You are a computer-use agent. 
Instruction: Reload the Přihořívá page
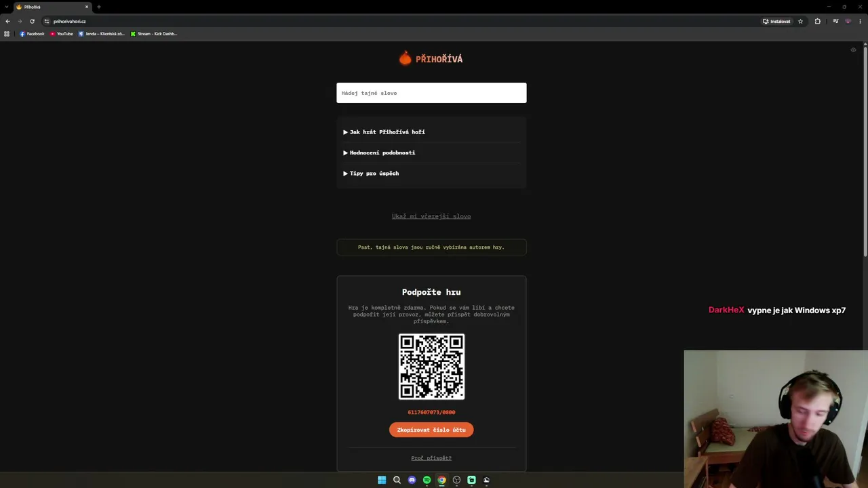[x=32, y=21]
